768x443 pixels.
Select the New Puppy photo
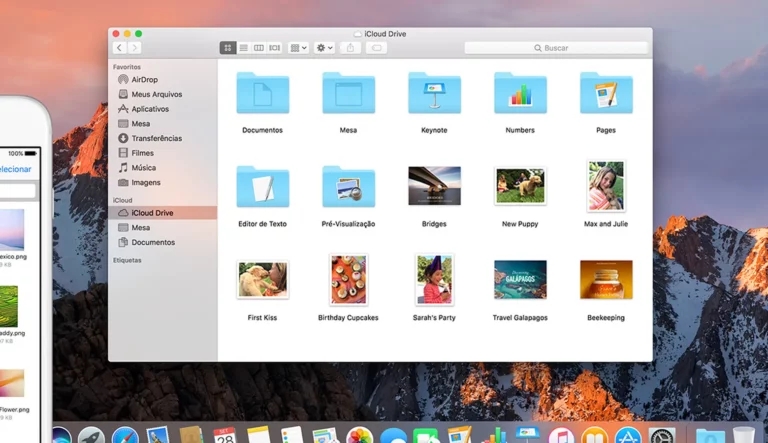coord(520,186)
